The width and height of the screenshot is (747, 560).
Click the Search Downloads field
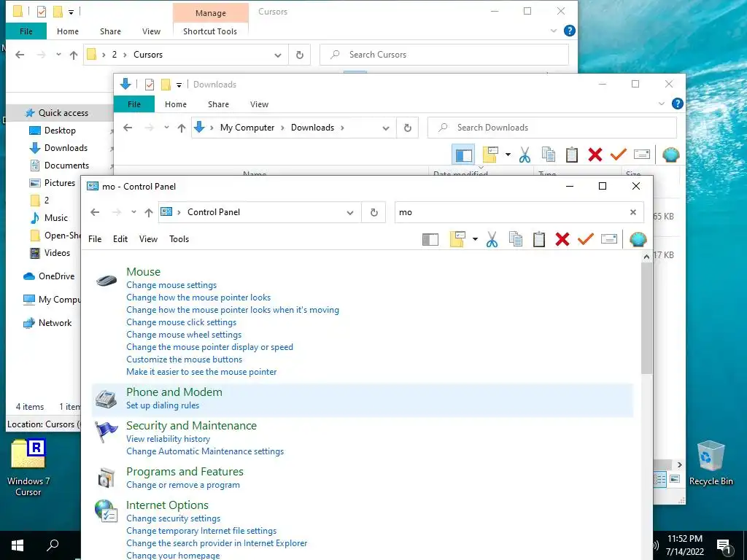tap(552, 128)
